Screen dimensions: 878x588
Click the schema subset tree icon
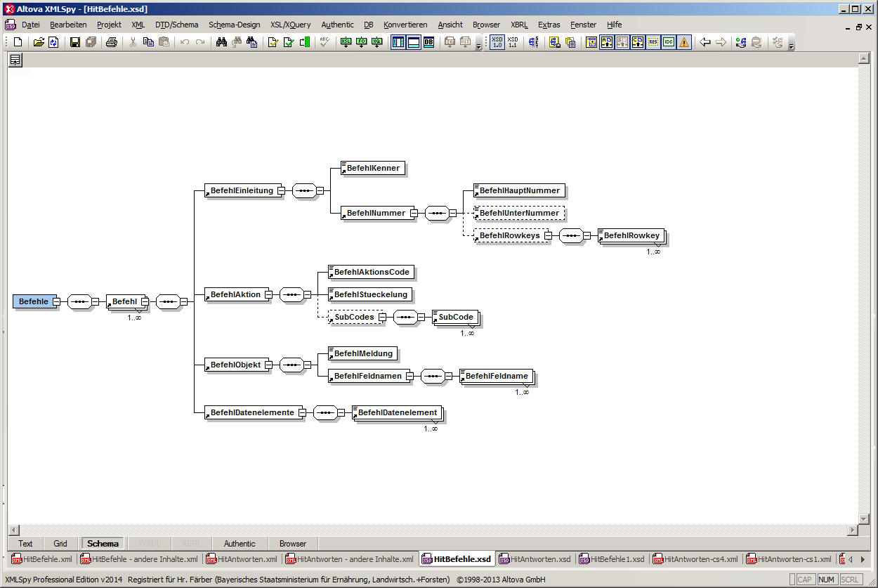tap(554, 42)
